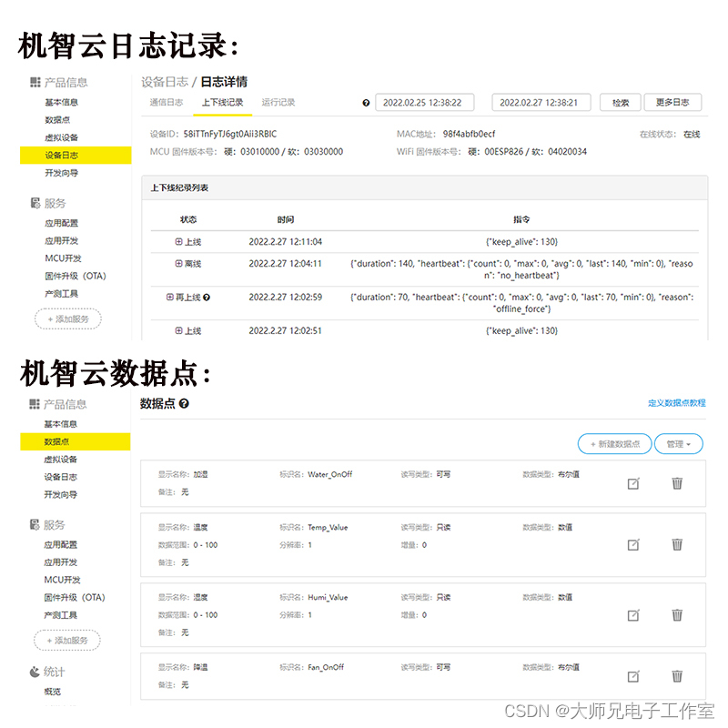Open 数据点 in log page sidebar
728x728 pixels.
pyautogui.click(x=57, y=120)
